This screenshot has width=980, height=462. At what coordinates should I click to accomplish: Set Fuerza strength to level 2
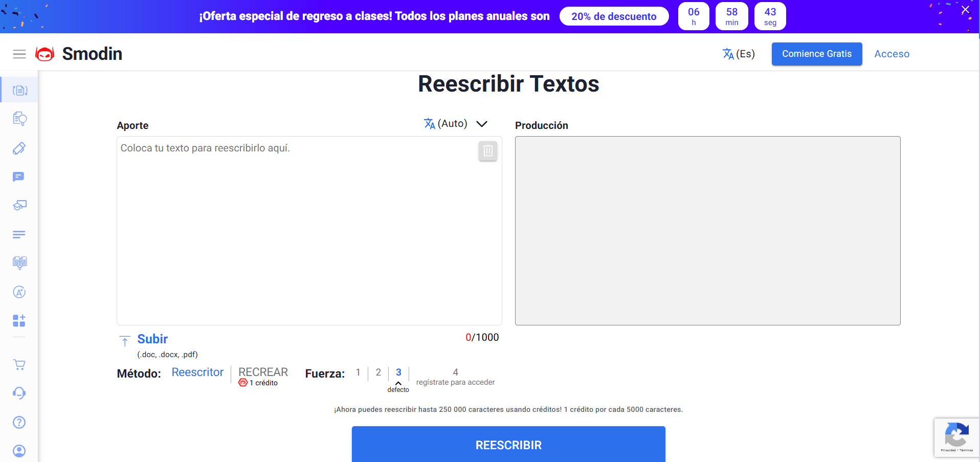pyautogui.click(x=378, y=372)
